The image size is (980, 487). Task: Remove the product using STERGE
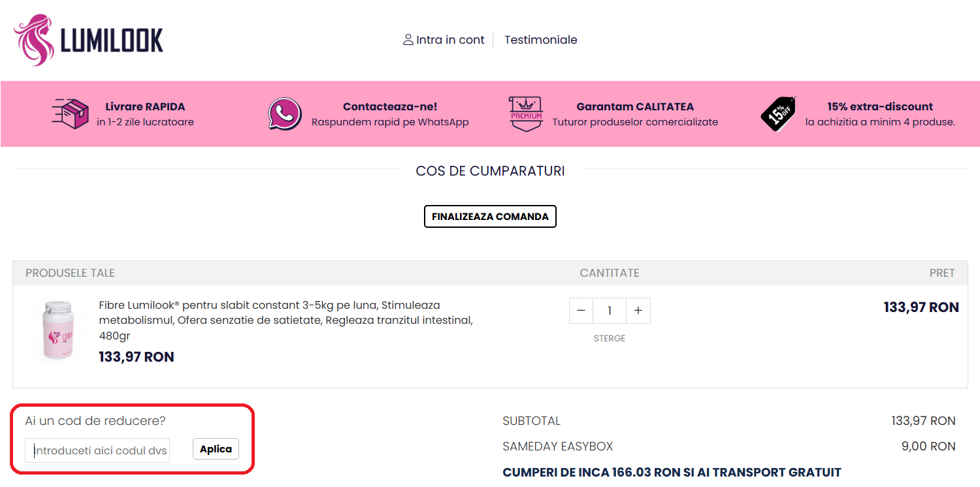point(610,338)
